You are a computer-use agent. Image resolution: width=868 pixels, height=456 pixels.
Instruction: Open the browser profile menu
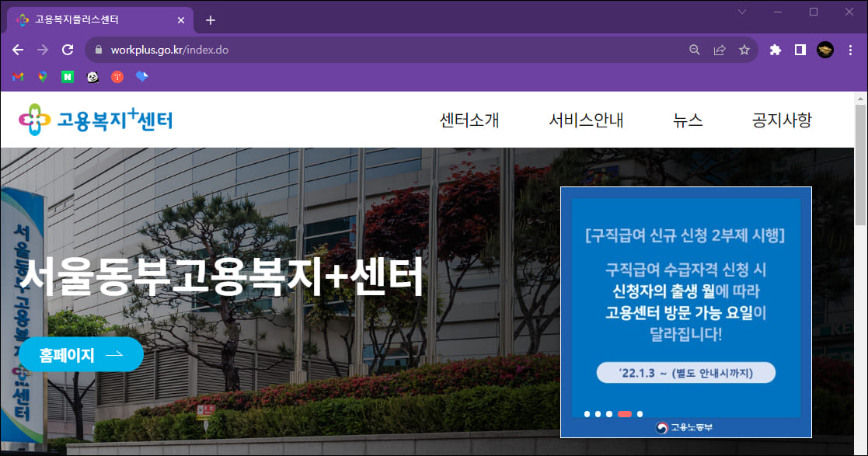click(x=825, y=49)
